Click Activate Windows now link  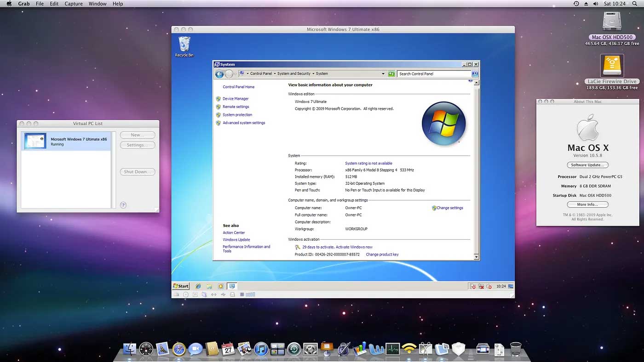pos(354,247)
